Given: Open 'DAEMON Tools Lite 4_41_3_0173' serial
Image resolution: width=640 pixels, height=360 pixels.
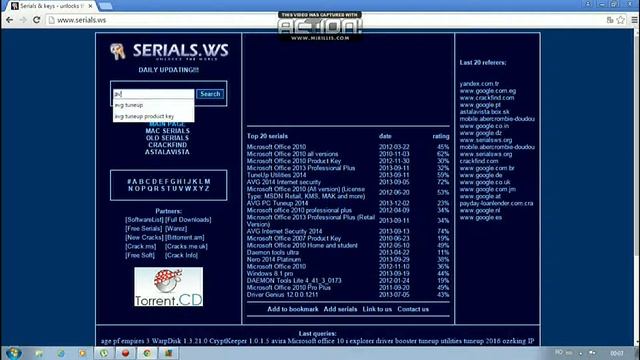Looking at the screenshot, I should pyautogui.click(x=294, y=280).
